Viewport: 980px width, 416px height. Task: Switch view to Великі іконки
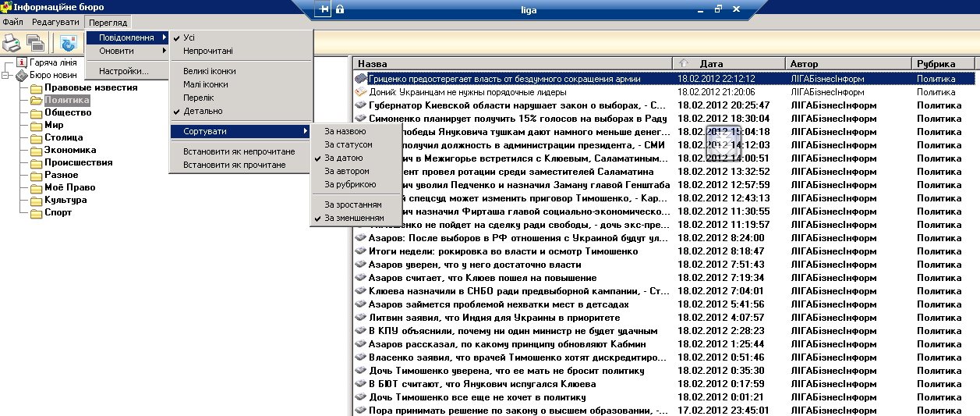[x=240, y=71]
